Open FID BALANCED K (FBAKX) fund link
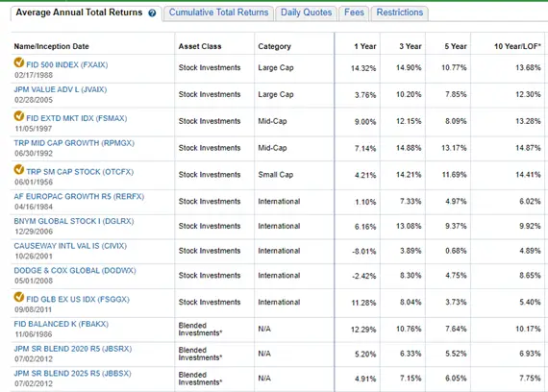 pyautogui.click(x=62, y=324)
